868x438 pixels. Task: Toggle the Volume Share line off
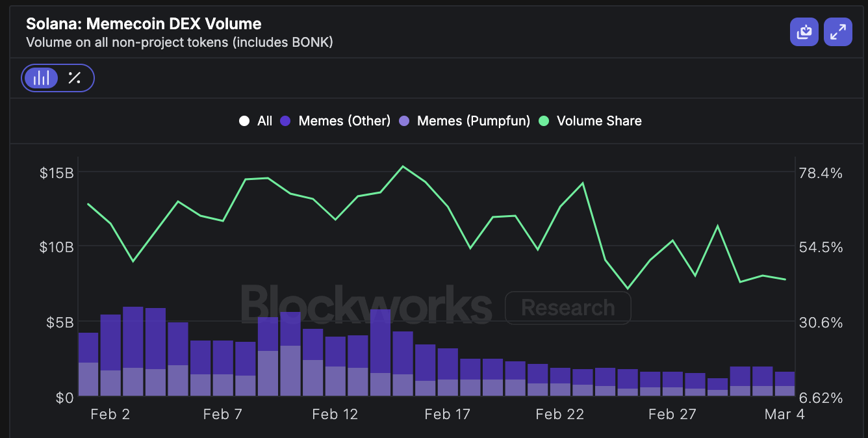(599, 120)
